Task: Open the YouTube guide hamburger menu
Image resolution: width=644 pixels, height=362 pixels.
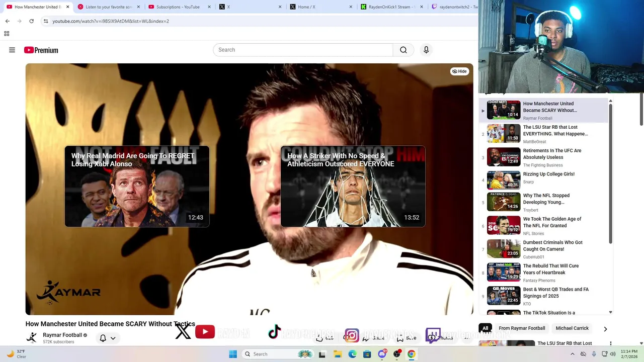Action: (x=12, y=50)
